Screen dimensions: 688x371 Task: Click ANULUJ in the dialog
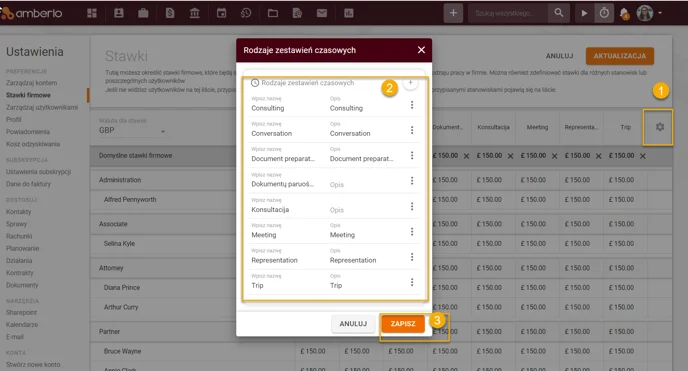coord(353,324)
